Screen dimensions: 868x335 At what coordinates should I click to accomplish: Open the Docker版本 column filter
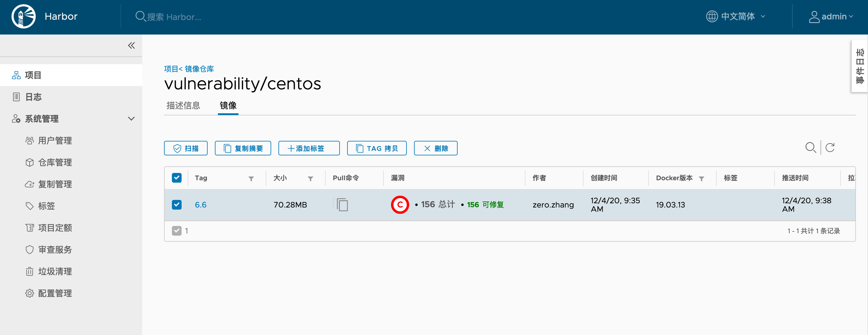[702, 178]
